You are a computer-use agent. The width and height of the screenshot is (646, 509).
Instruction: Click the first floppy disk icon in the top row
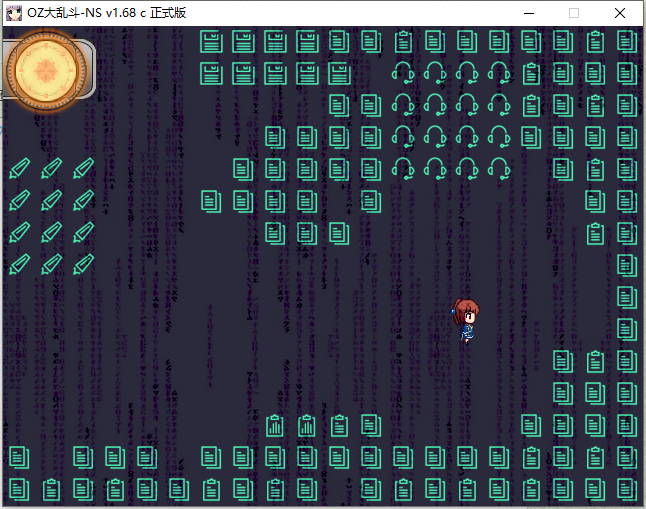coord(211,42)
